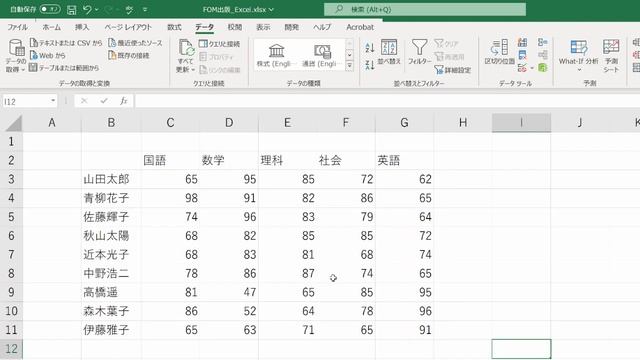Open the クエリと接続 pane
The width and height of the screenshot is (640, 360).
(x=219, y=44)
